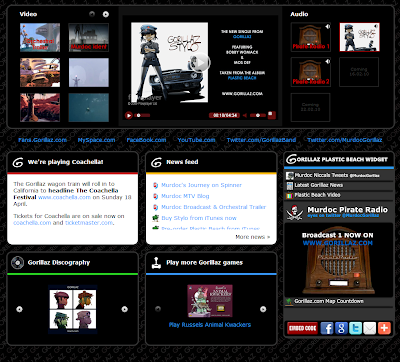
Task: Click the joystick icon beside Play more Gorillaz games
Action: click(156, 263)
